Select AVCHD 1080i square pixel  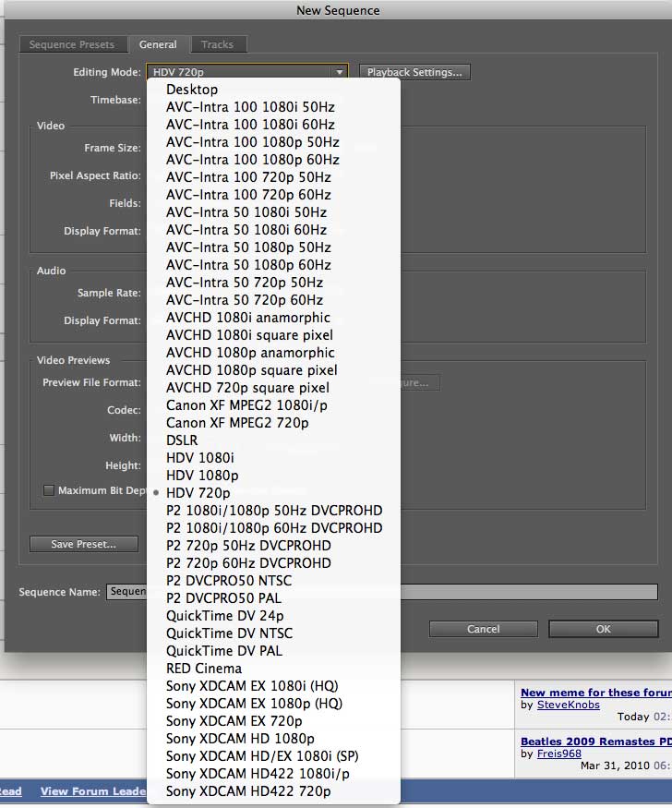pyautogui.click(x=273, y=334)
